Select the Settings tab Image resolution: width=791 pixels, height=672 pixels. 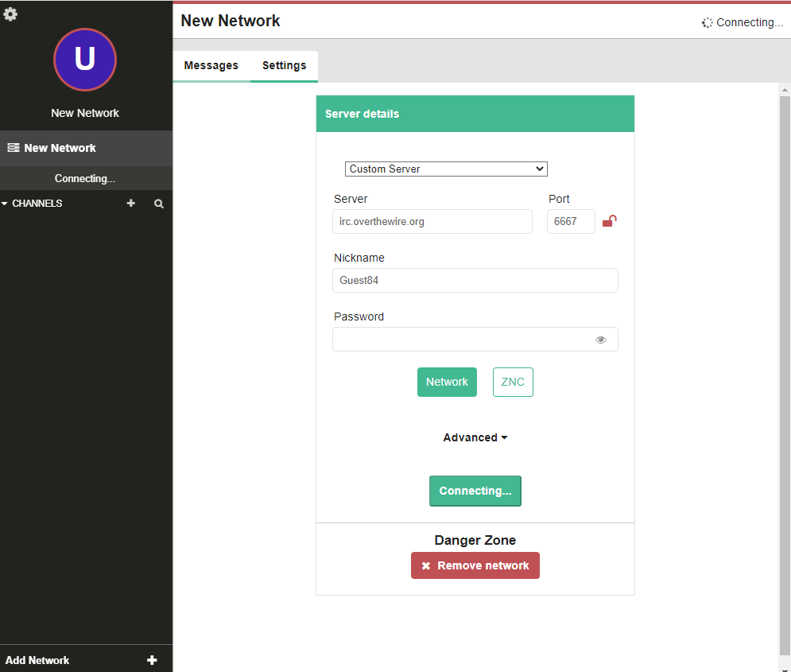[284, 65]
